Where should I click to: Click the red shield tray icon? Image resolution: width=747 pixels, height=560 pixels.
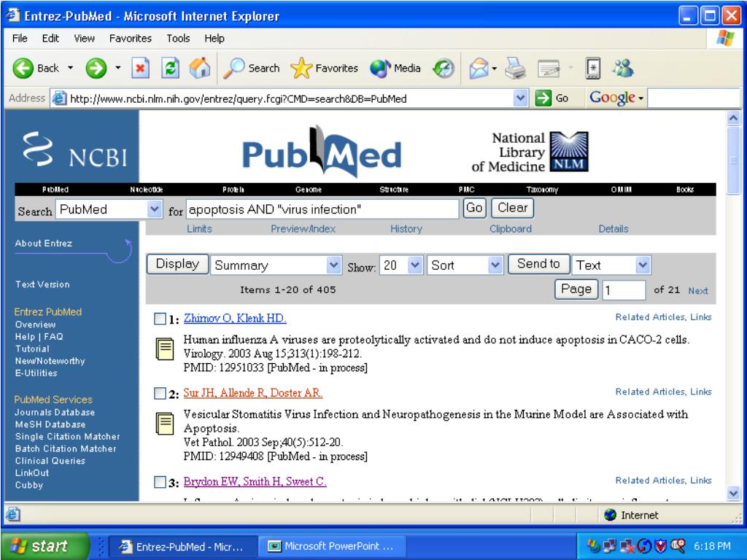pos(660,545)
